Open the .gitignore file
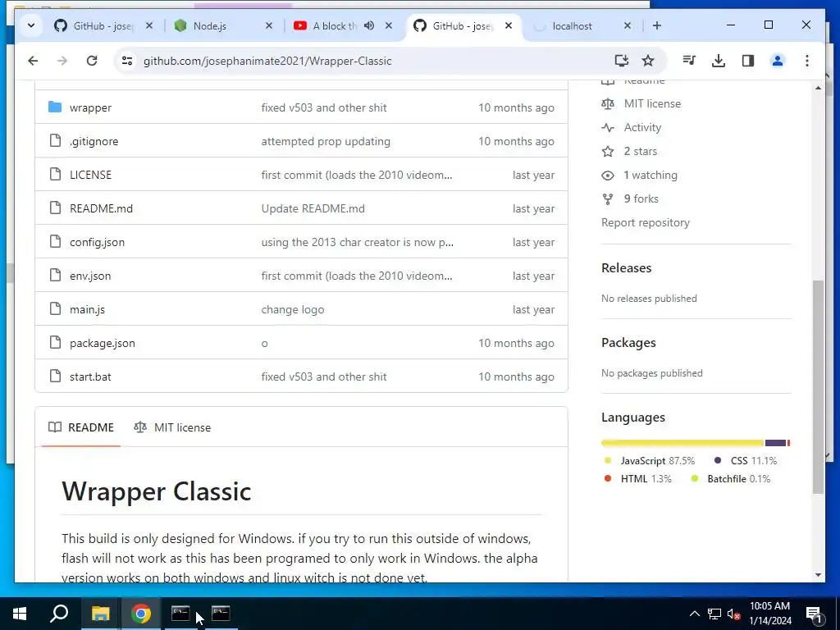Screen dimensions: 840x630 pos(94,141)
